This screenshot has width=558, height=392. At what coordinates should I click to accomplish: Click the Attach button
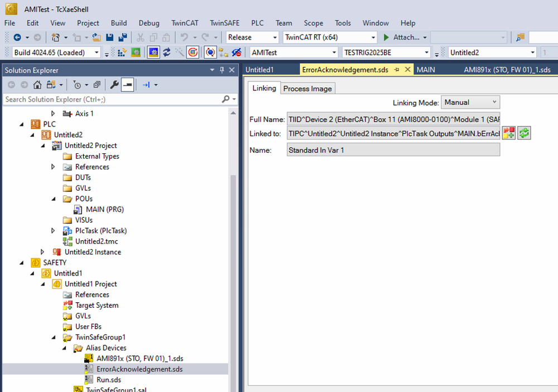[401, 37]
